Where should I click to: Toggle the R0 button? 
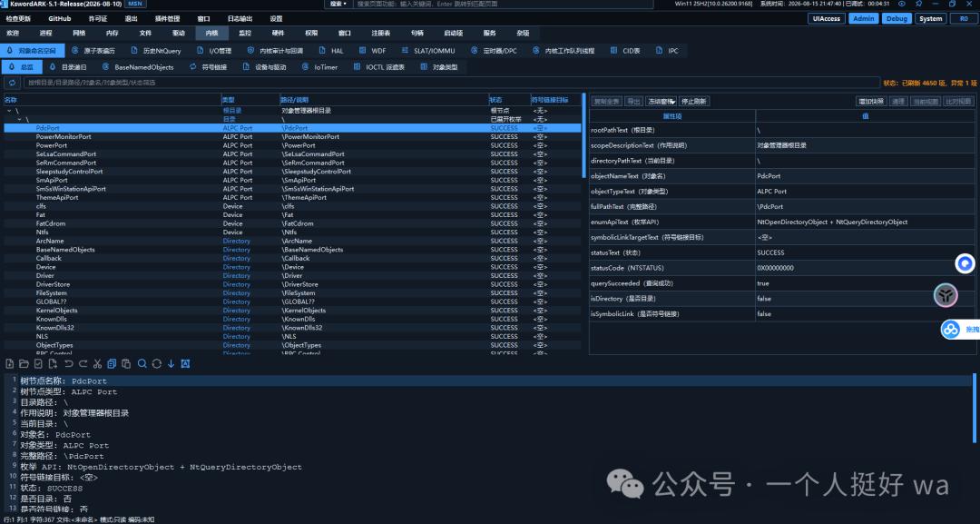(963, 19)
